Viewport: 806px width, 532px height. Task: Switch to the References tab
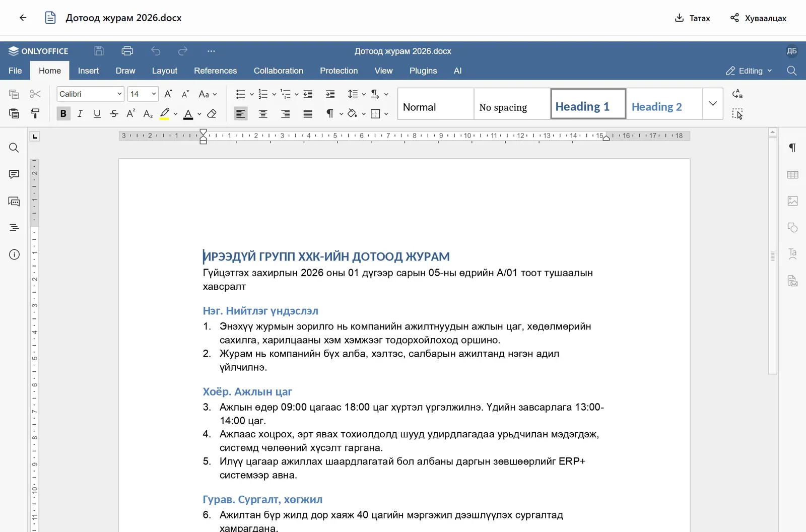[215, 71]
